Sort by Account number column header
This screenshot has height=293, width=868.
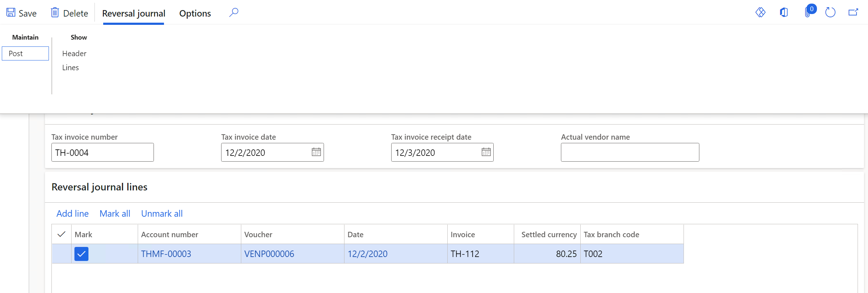(x=189, y=234)
